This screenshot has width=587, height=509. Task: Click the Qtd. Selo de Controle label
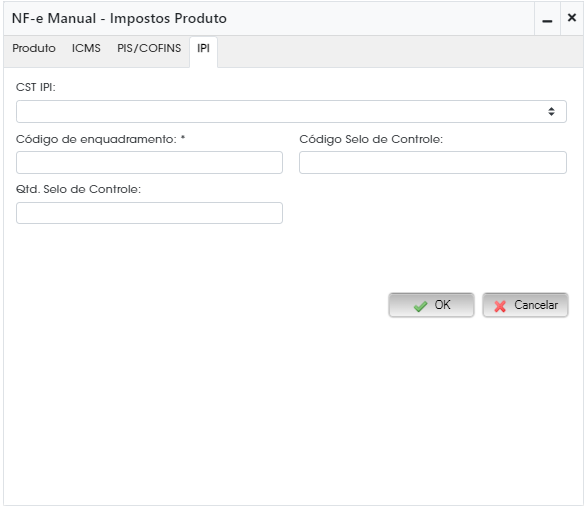[x=78, y=189]
